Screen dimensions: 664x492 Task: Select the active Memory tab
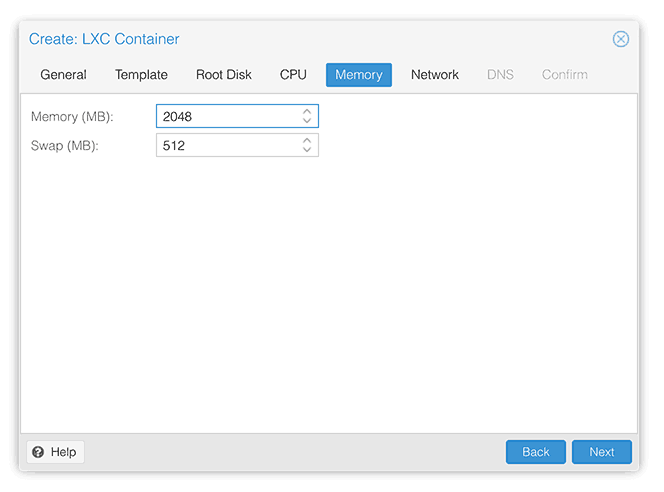pyautogui.click(x=359, y=75)
